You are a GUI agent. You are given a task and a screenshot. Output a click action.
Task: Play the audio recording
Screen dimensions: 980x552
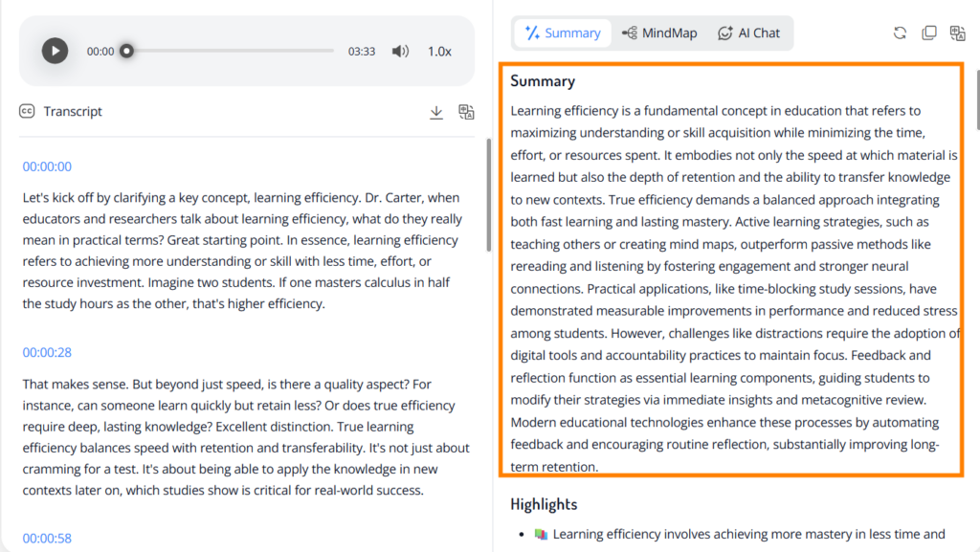[x=55, y=52]
